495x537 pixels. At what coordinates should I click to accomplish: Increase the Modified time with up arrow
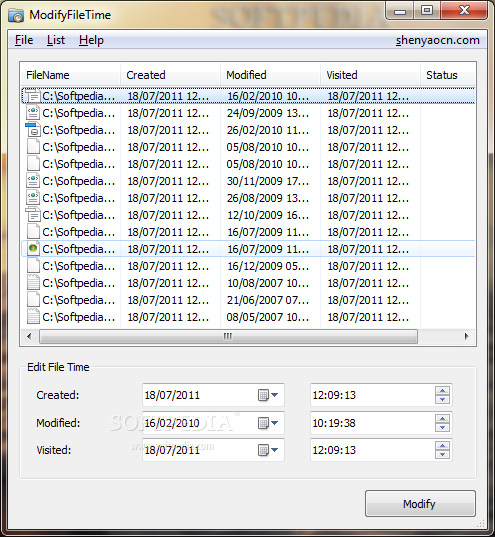(443, 419)
